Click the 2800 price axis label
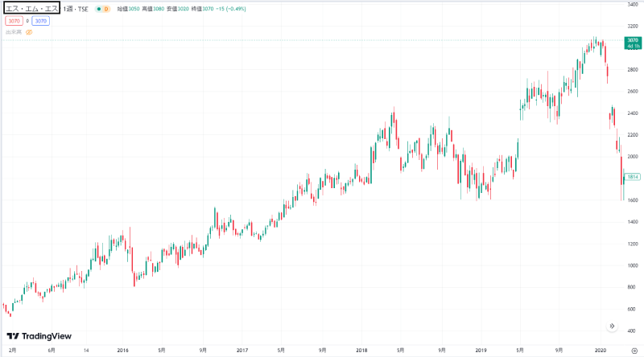This screenshot has width=644, height=357. point(633,69)
